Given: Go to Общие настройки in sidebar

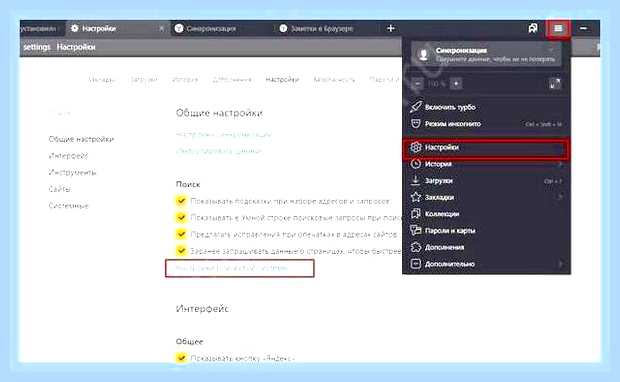Looking at the screenshot, I should [x=81, y=139].
